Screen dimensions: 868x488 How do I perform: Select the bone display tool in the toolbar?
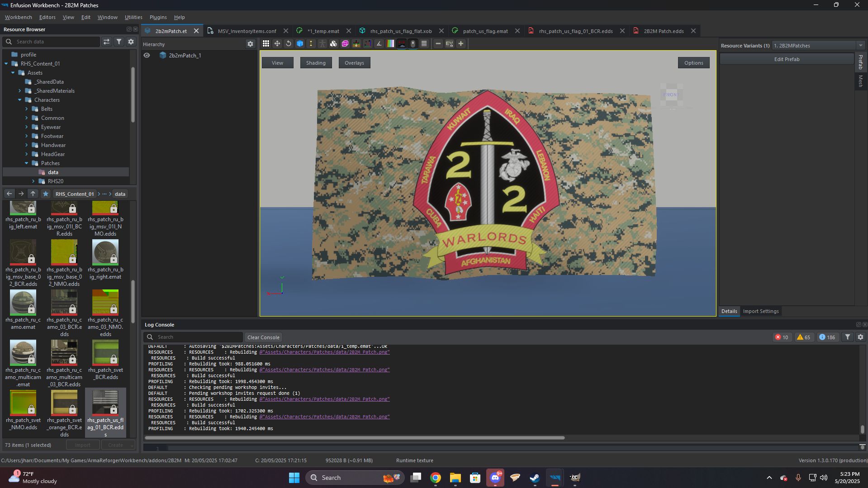[x=311, y=44]
